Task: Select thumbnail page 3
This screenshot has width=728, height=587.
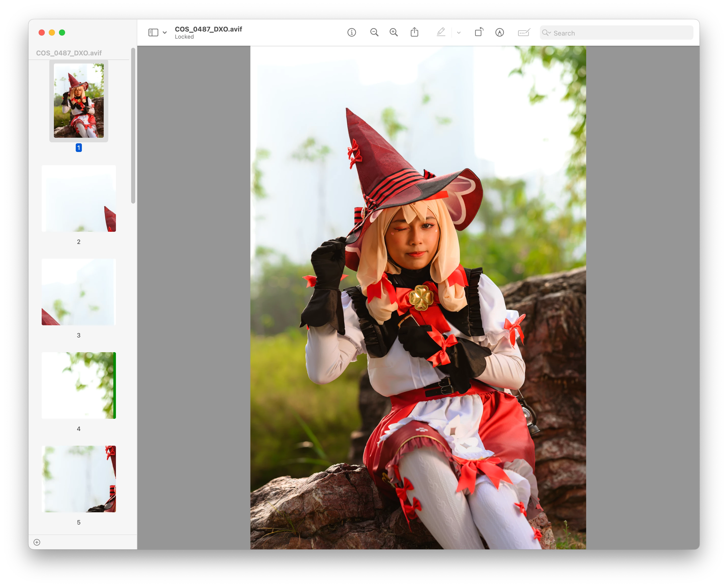Action: click(79, 292)
